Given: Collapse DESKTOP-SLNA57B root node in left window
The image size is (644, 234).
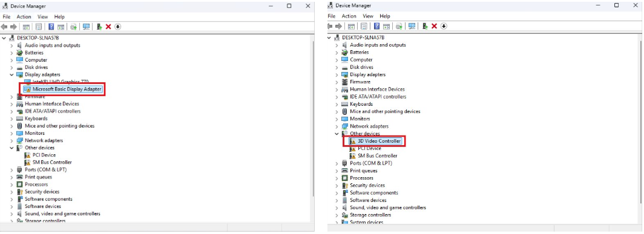Looking at the screenshot, I should (x=4, y=37).
